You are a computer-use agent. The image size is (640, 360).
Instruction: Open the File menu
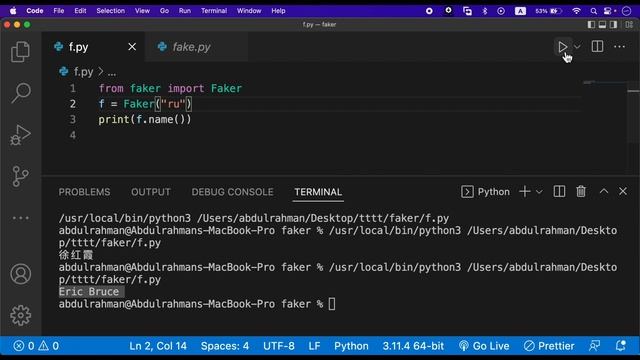[x=59, y=11]
